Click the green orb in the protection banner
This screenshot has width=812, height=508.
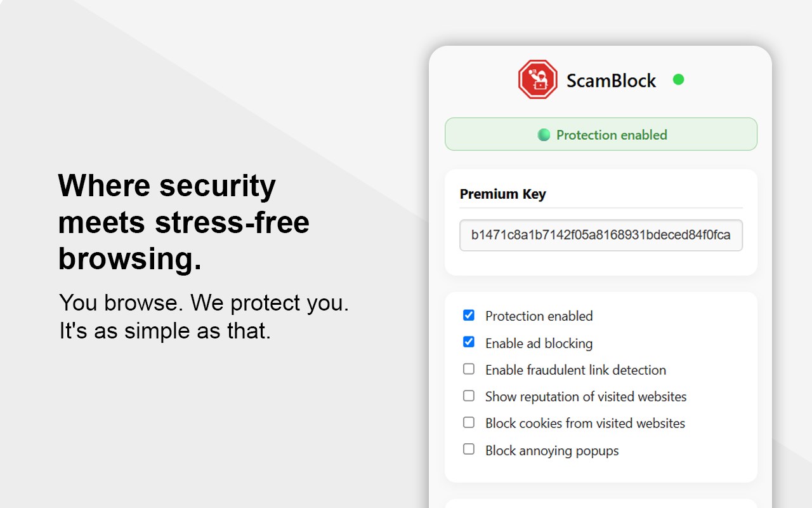point(544,135)
